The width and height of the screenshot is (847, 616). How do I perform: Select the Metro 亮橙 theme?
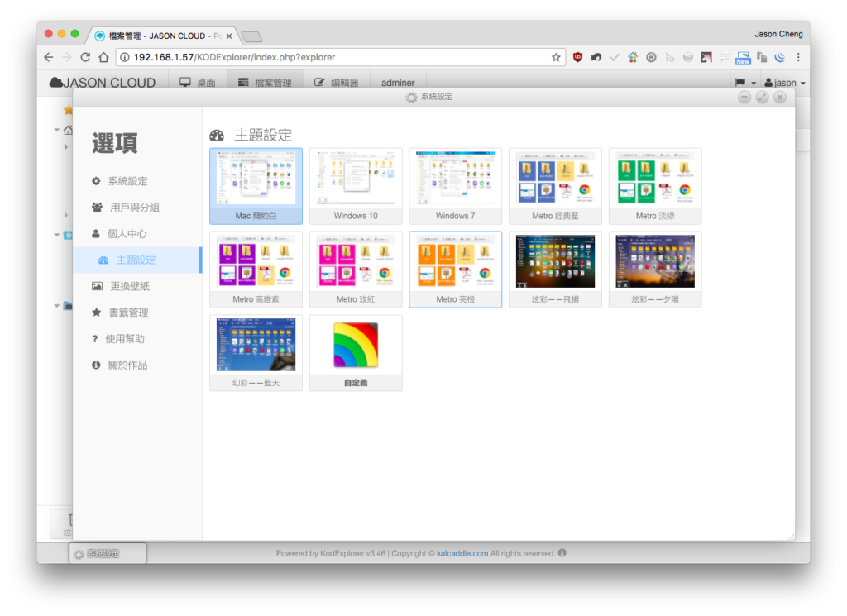coord(456,270)
